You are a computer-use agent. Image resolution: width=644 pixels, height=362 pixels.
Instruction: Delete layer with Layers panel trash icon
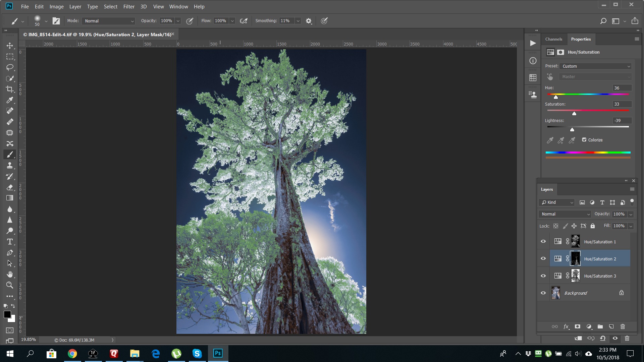tap(623, 326)
